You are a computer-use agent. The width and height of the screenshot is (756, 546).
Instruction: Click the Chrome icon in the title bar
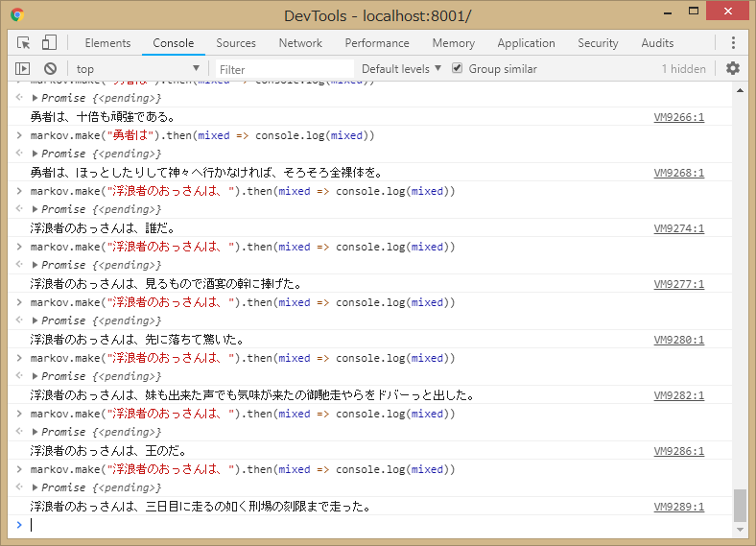point(17,15)
